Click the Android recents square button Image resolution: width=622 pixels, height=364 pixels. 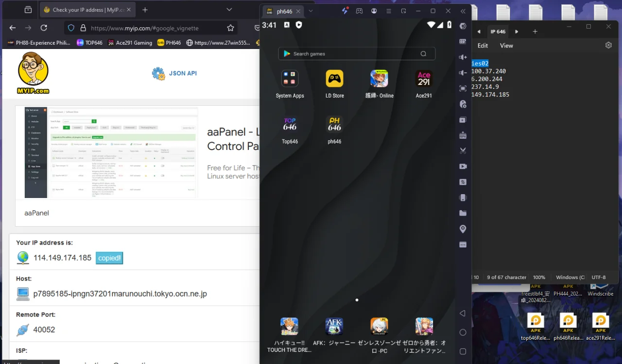pyautogui.click(x=463, y=351)
